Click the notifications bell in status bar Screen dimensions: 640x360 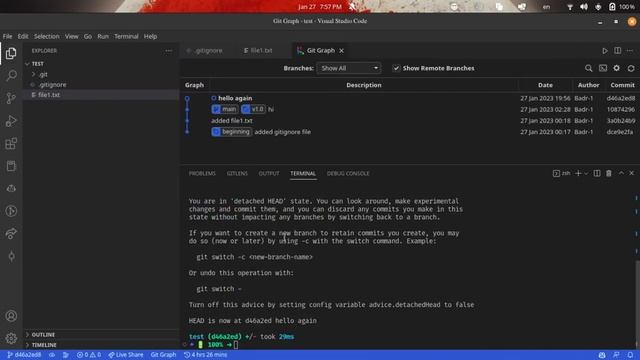click(630, 355)
